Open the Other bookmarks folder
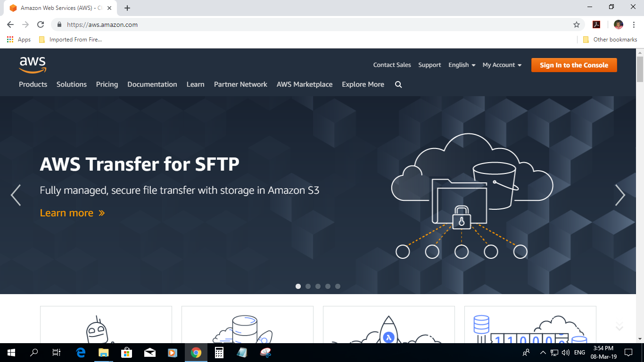 (610, 40)
